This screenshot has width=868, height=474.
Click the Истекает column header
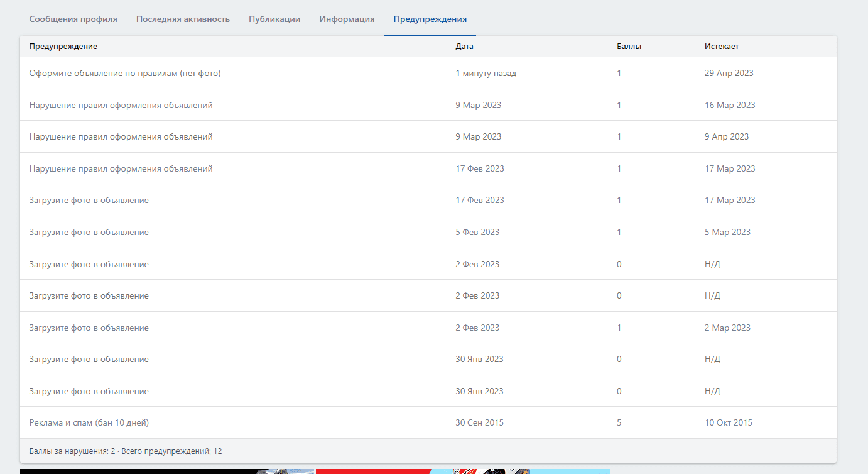722,47
